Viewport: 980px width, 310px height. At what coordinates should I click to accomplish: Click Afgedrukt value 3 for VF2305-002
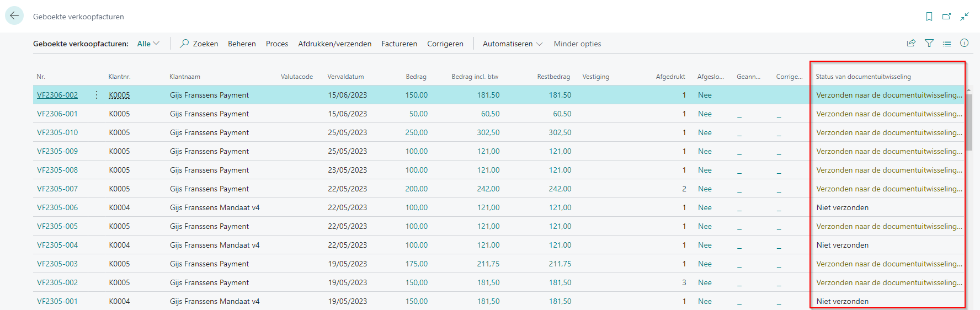point(684,282)
